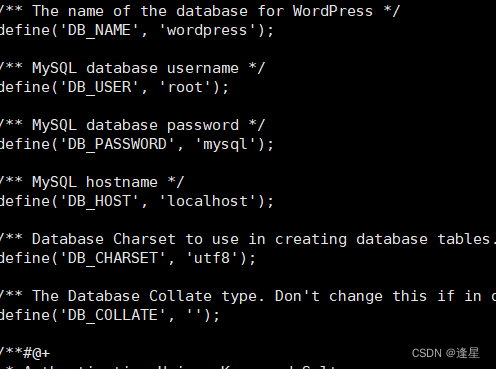Click the 'utf8' charset value
The image size is (496, 369).
212,258
